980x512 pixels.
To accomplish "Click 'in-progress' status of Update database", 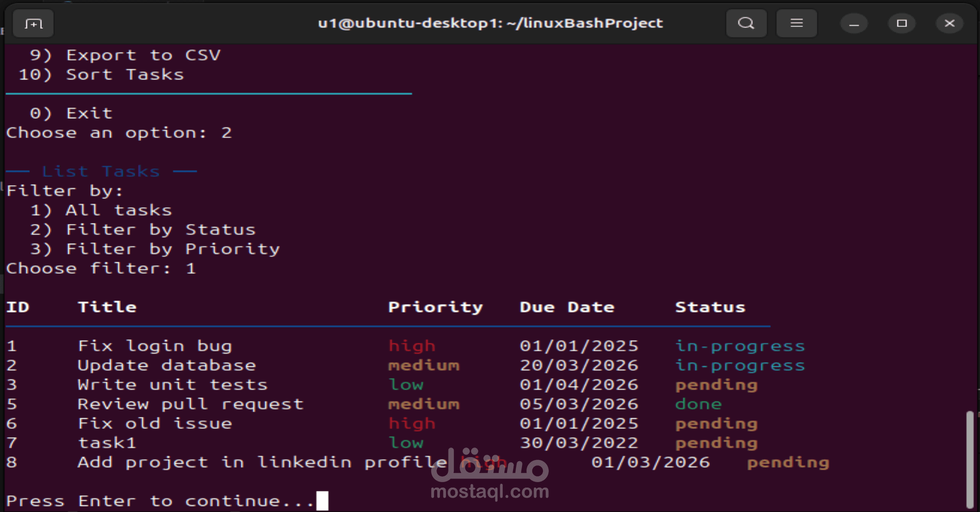I will click(740, 365).
